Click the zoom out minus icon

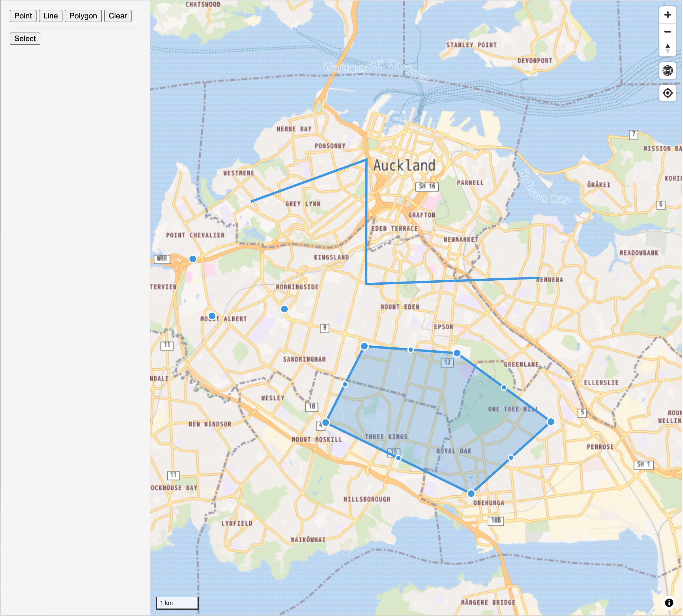[667, 32]
